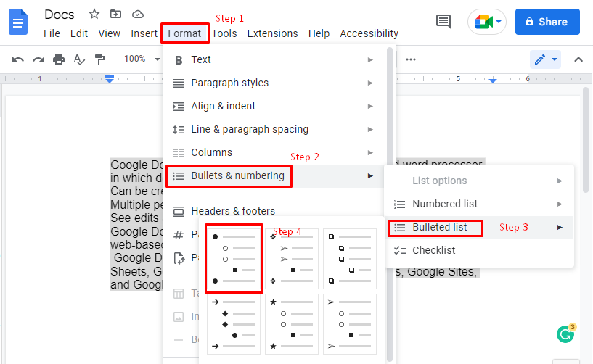The width and height of the screenshot is (593, 364).
Task: Click the Spell check icon
Action: 79,59
